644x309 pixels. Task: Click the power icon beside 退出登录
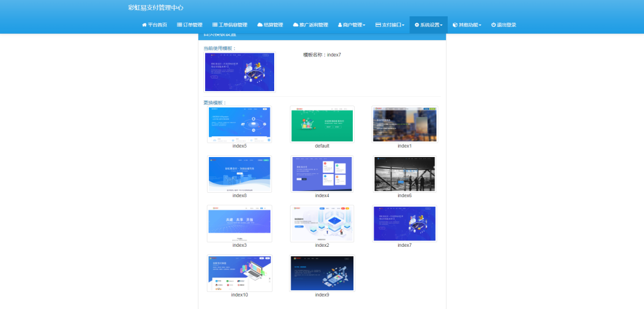(493, 25)
